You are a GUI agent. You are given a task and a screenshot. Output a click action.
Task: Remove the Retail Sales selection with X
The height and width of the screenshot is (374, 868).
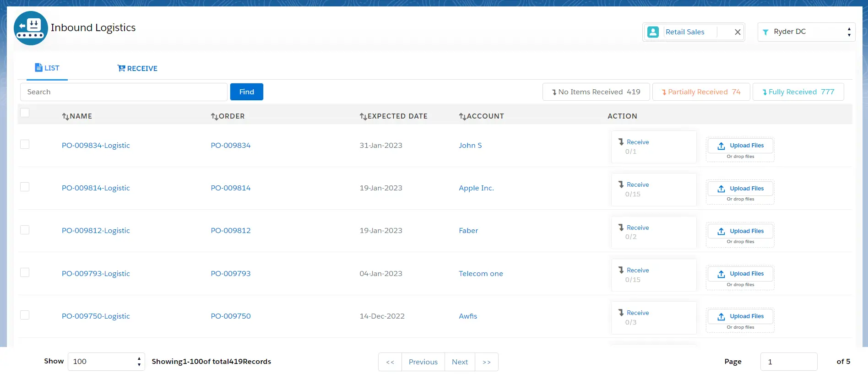pos(738,32)
